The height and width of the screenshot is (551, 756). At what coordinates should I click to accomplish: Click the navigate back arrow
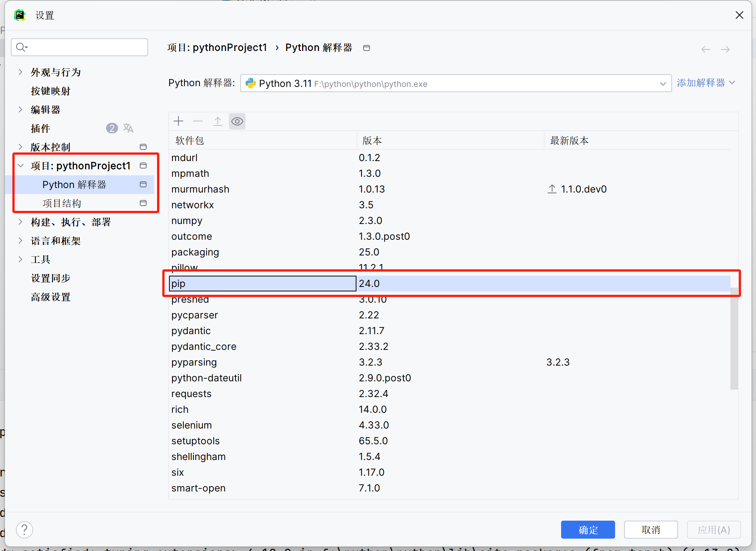[706, 49]
